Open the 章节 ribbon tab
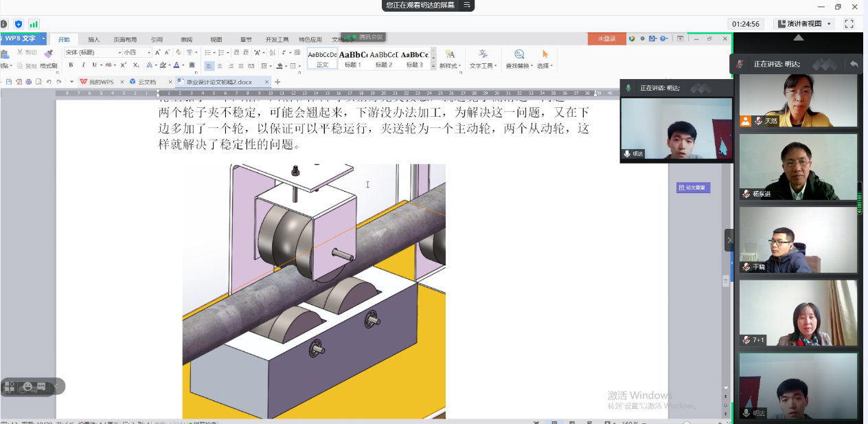This screenshot has height=424, width=868. click(246, 40)
